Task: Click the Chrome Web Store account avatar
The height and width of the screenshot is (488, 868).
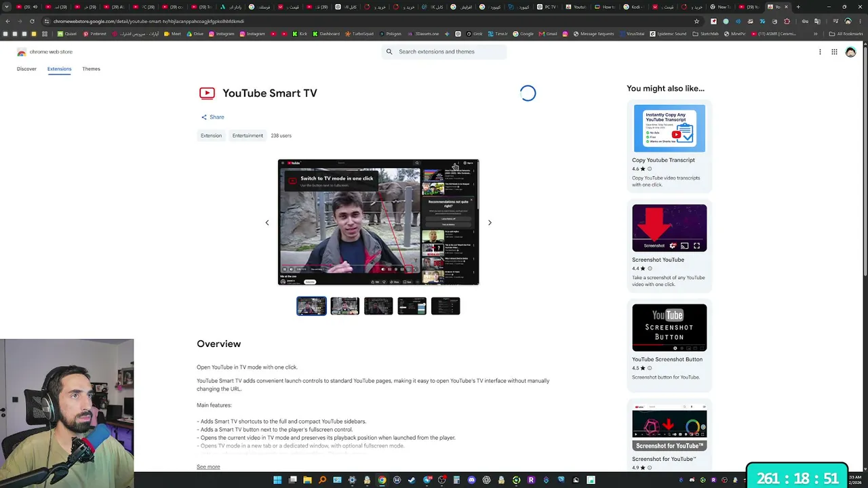Action: pyautogui.click(x=850, y=52)
